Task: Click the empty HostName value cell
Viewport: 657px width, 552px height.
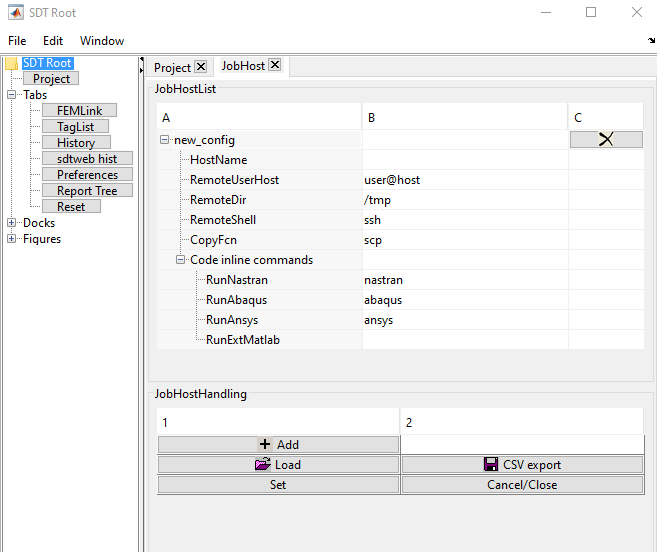Action: tap(464, 160)
